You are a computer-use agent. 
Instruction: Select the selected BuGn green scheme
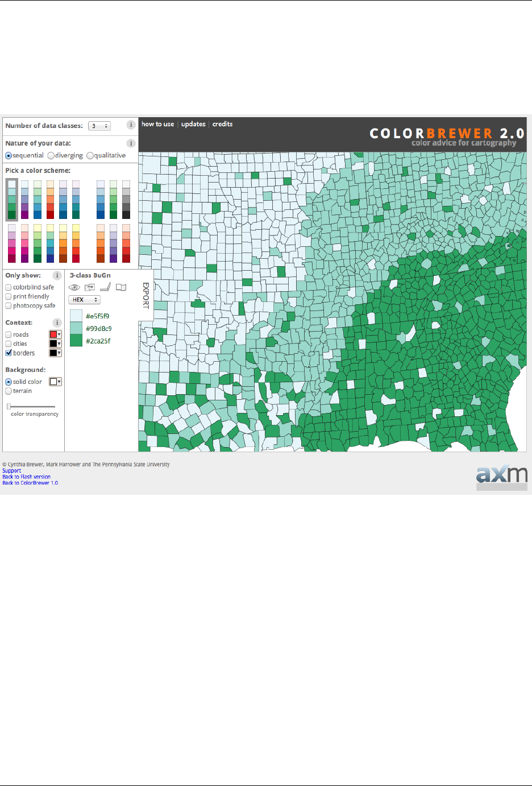[12, 200]
